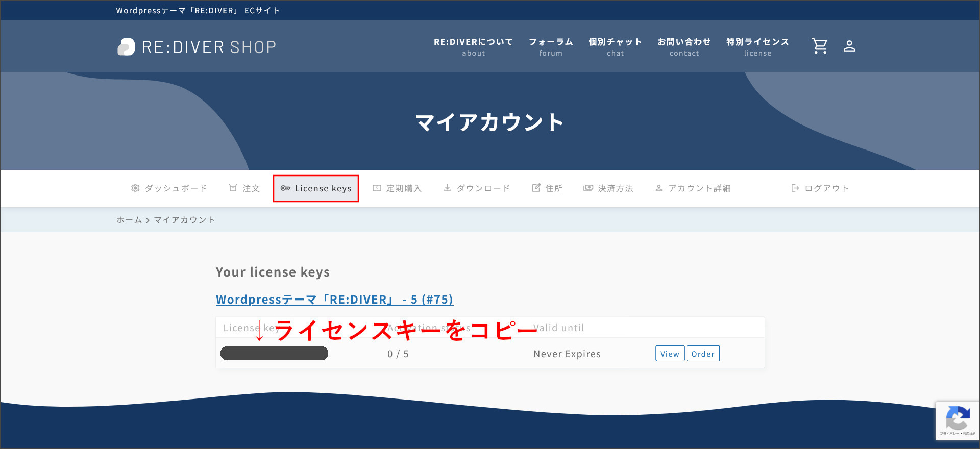980x449 pixels.
Task: Open the 住所 address tab
Action: click(547, 188)
